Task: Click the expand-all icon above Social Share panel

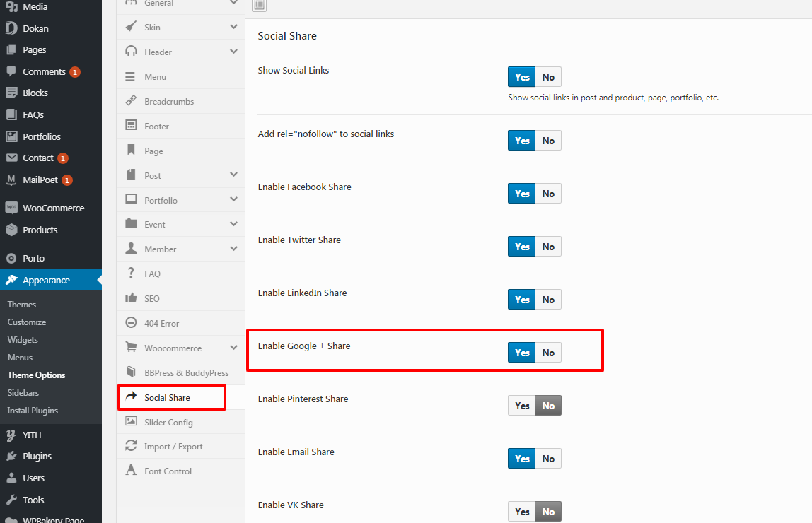Action: [x=260, y=5]
